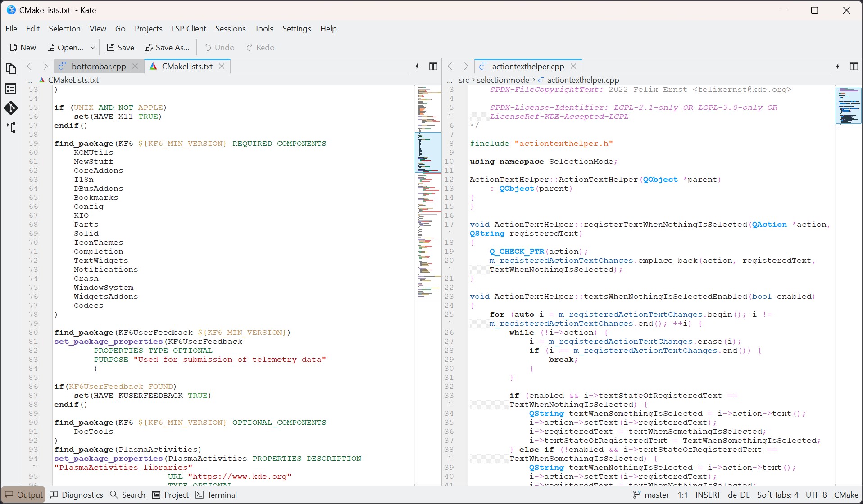Screen dimensions: 863x504
Task: Click the split view icon in right pane
Action: [x=854, y=67]
